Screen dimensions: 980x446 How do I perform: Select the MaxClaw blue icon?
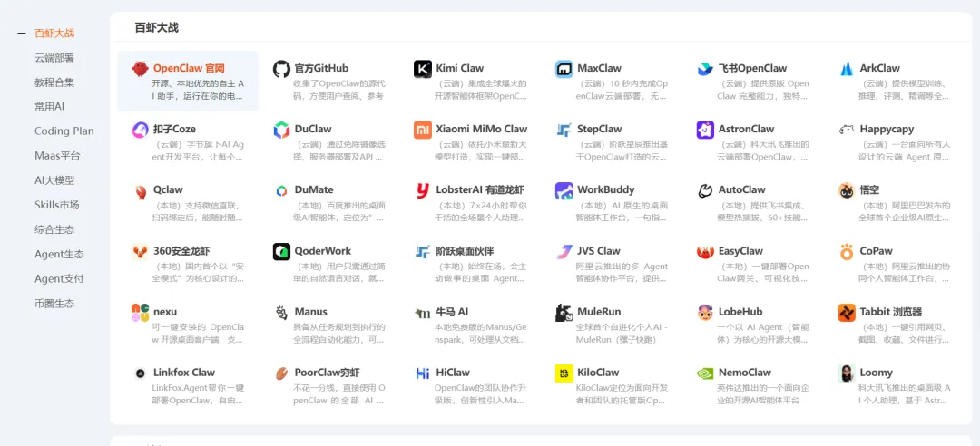[x=564, y=69]
